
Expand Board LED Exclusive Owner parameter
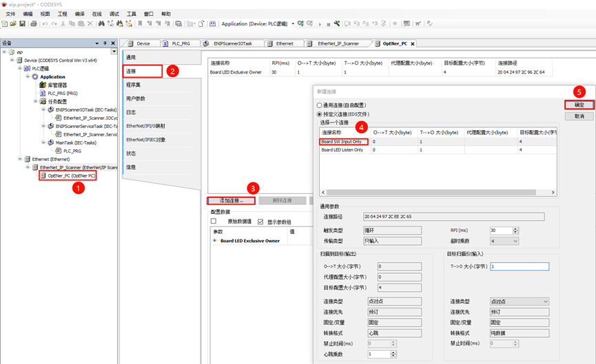pyautogui.click(x=215, y=241)
